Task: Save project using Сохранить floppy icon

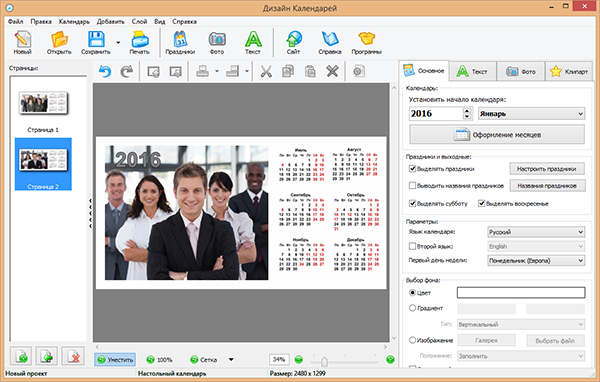Action: pyautogui.click(x=96, y=42)
